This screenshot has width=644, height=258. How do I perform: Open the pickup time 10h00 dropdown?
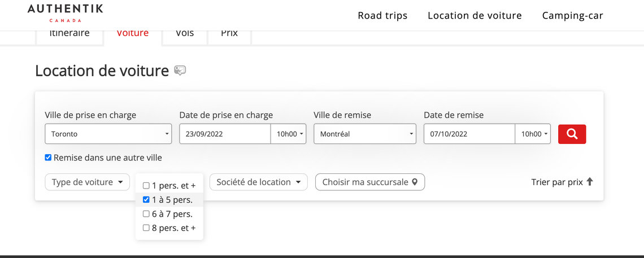[289, 134]
